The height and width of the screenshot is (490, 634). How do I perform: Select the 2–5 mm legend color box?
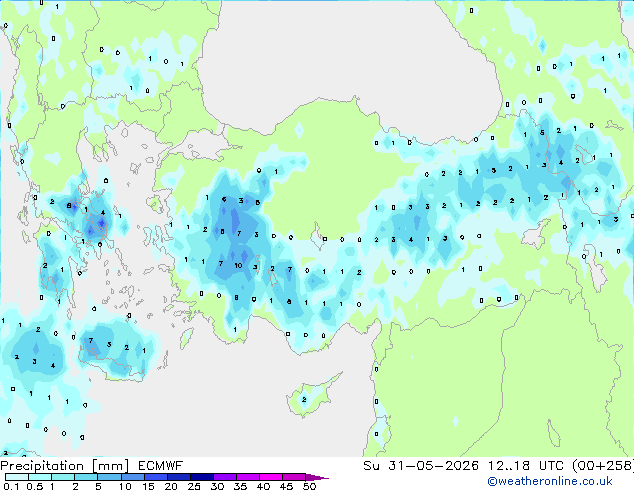click(x=86, y=477)
